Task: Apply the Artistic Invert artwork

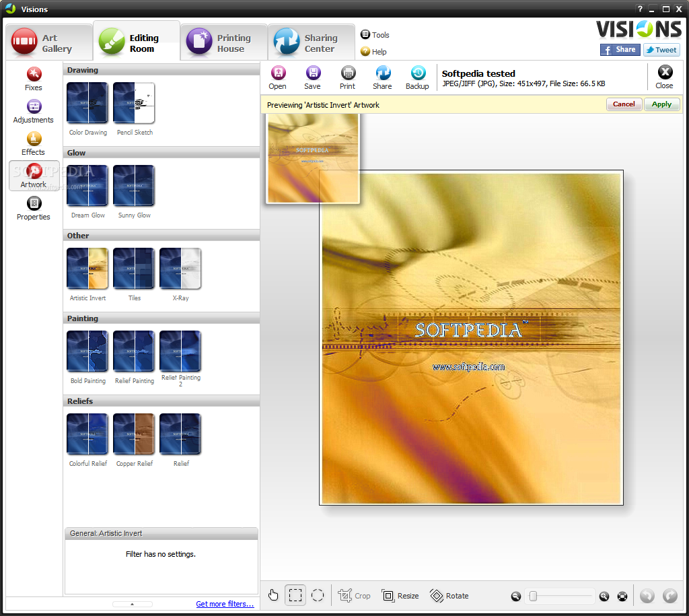Action: point(662,104)
